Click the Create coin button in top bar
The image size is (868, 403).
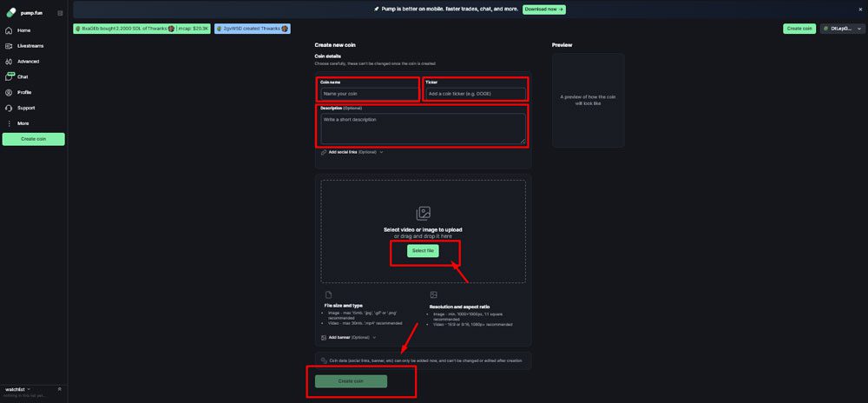pyautogui.click(x=799, y=29)
